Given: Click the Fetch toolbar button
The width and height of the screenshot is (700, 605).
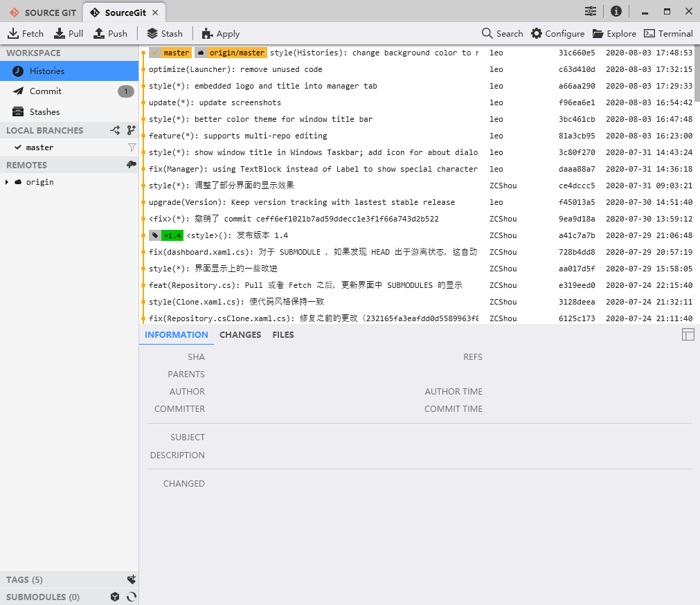Looking at the screenshot, I should click(26, 33).
